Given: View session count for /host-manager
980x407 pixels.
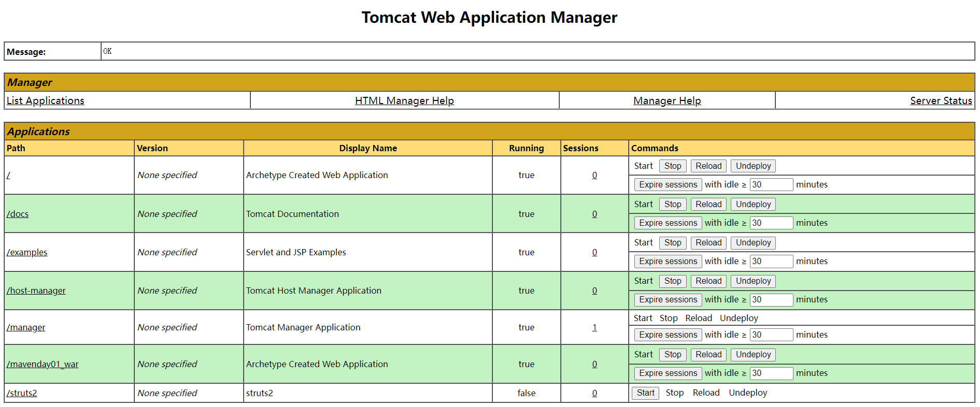Looking at the screenshot, I should (x=594, y=290).
